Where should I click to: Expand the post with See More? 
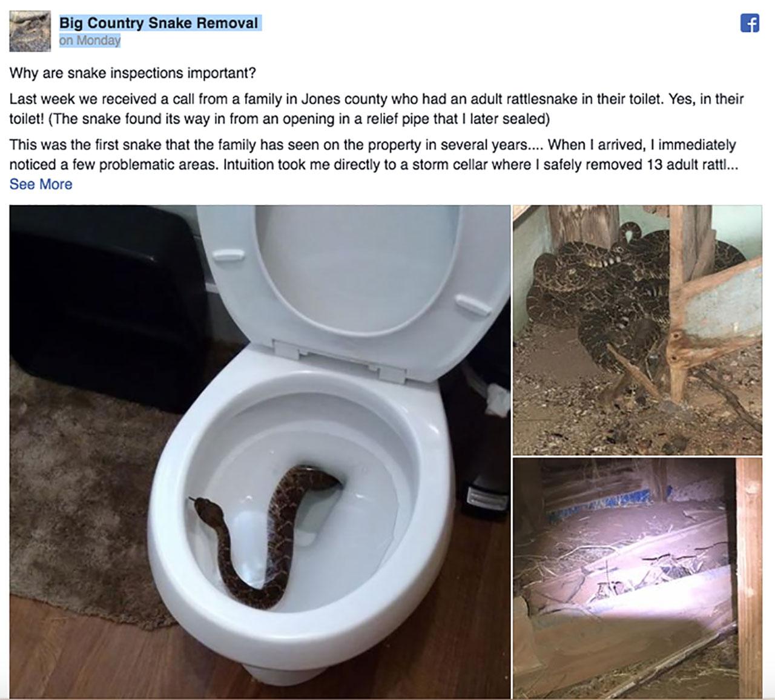pyautogui.click(x=41, y=184)
